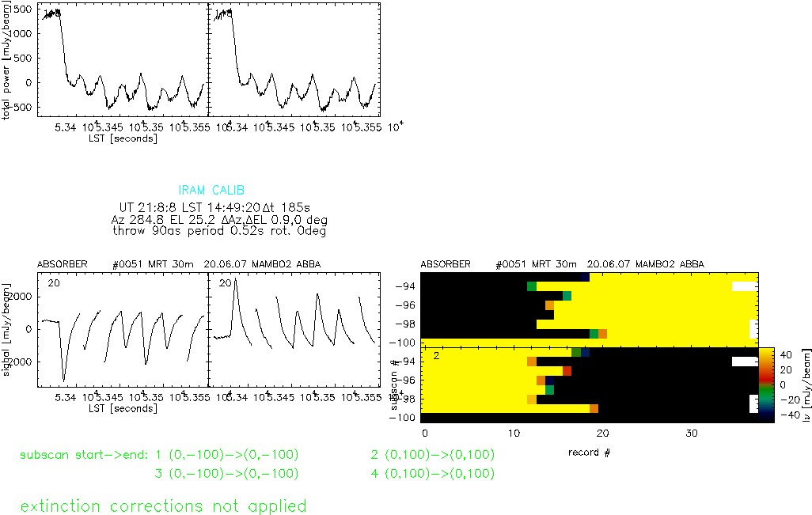Click the top-right total power plot
This screenshot has height=515, width=812.
click(x=293, y=59)
